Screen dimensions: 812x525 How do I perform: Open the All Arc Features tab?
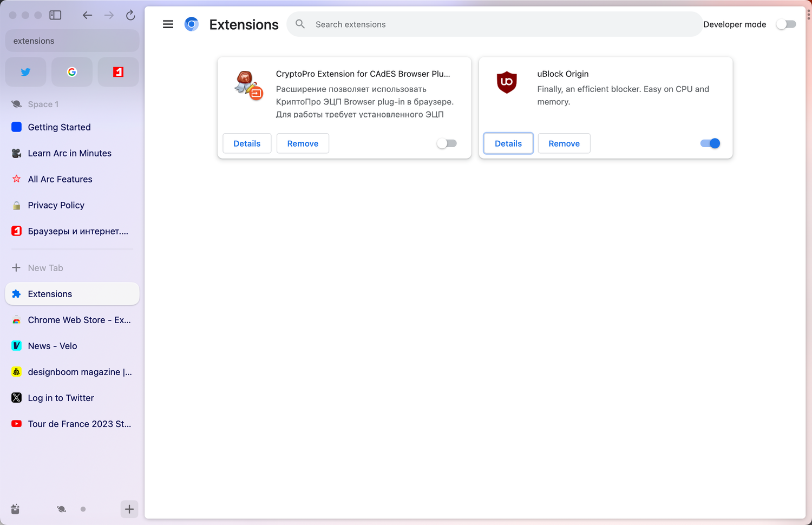point(72,179)
